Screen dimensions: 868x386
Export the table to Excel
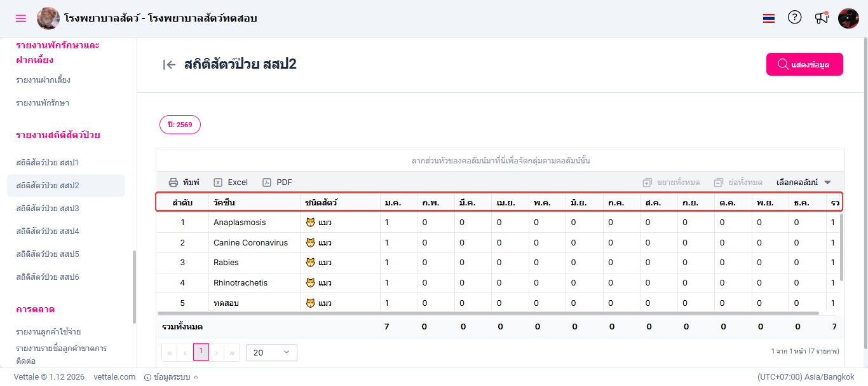pos(231,183)
